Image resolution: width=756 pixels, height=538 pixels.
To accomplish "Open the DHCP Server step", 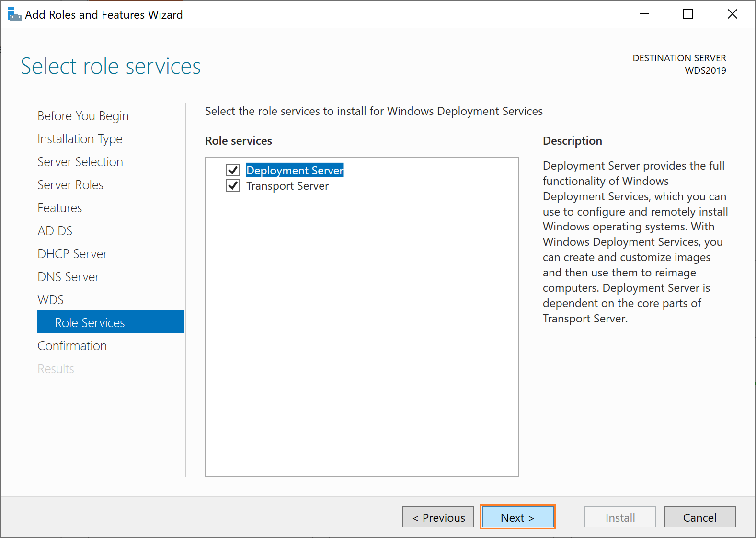I will [72, 254].
